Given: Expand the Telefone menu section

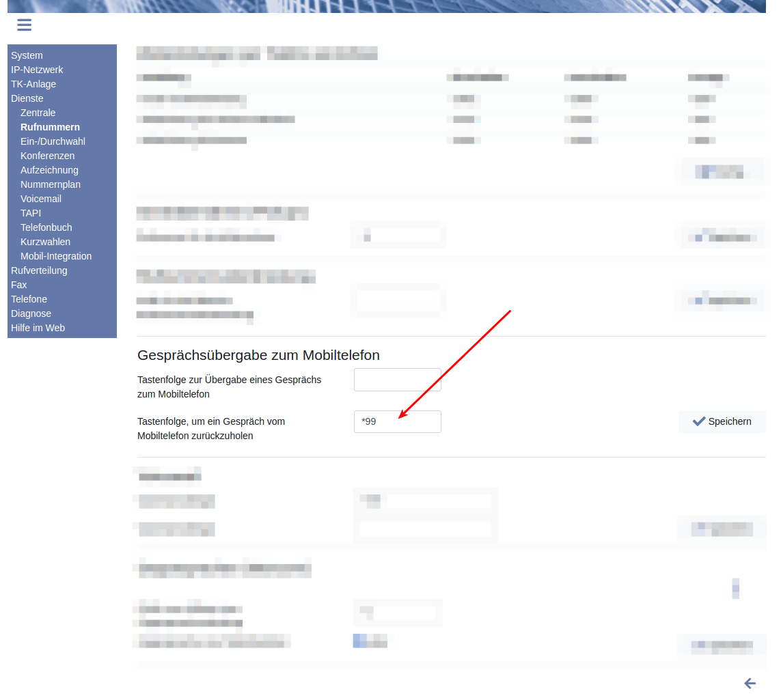Looking at the screenshot, I should (x=29, y=299).
